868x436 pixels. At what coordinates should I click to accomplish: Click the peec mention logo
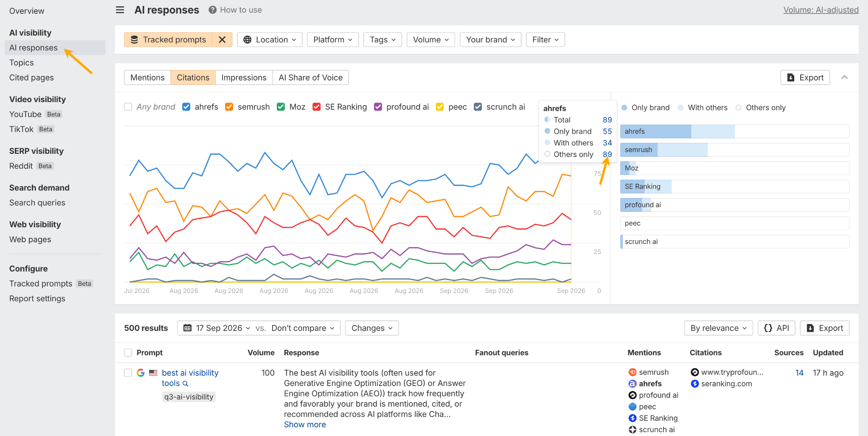point(632,406)
